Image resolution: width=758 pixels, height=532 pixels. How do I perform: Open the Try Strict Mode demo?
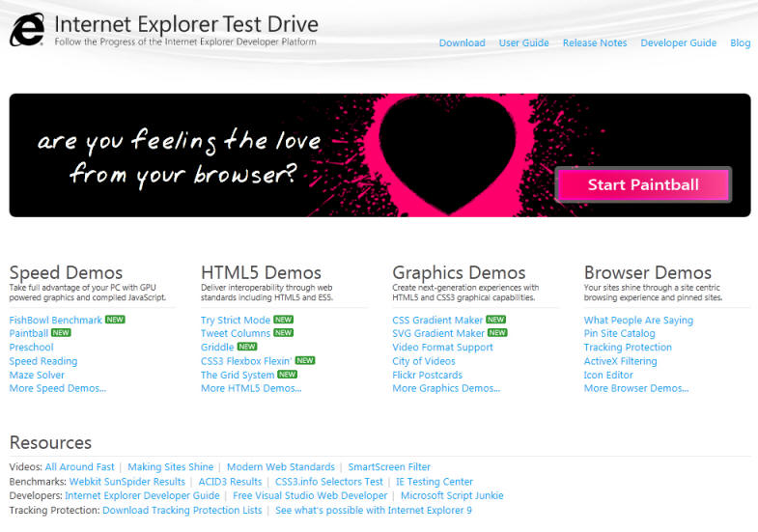coord(236,320)
